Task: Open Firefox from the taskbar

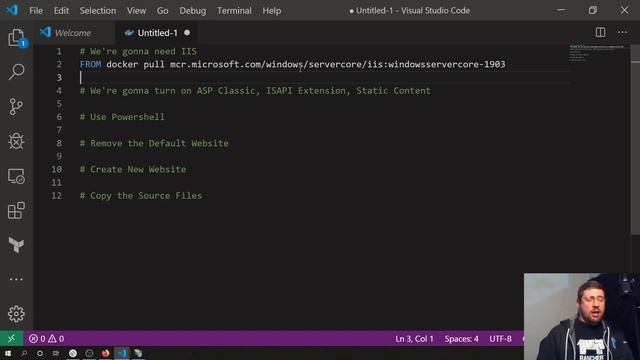Action: (105, 353)
